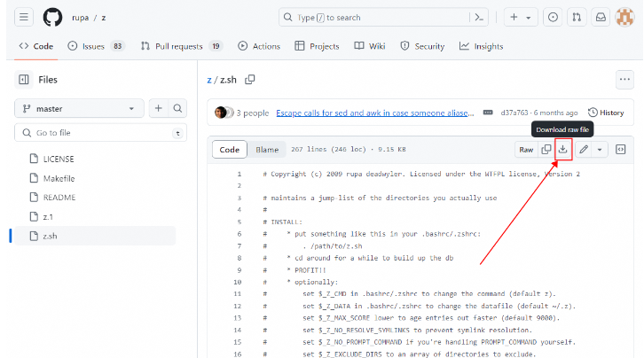This screenshot has height=358, width=644.
Task: Open the z repository link in header
Action: tap(104, 18)
